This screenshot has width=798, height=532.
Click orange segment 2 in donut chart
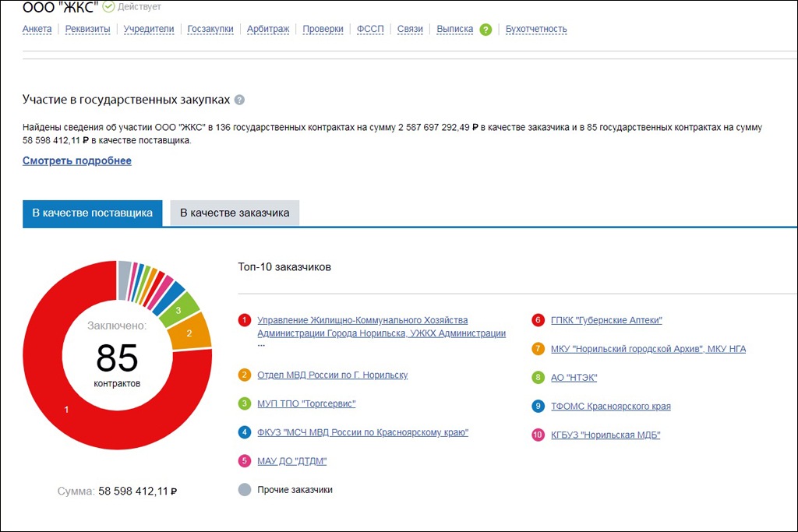(195, 331)
